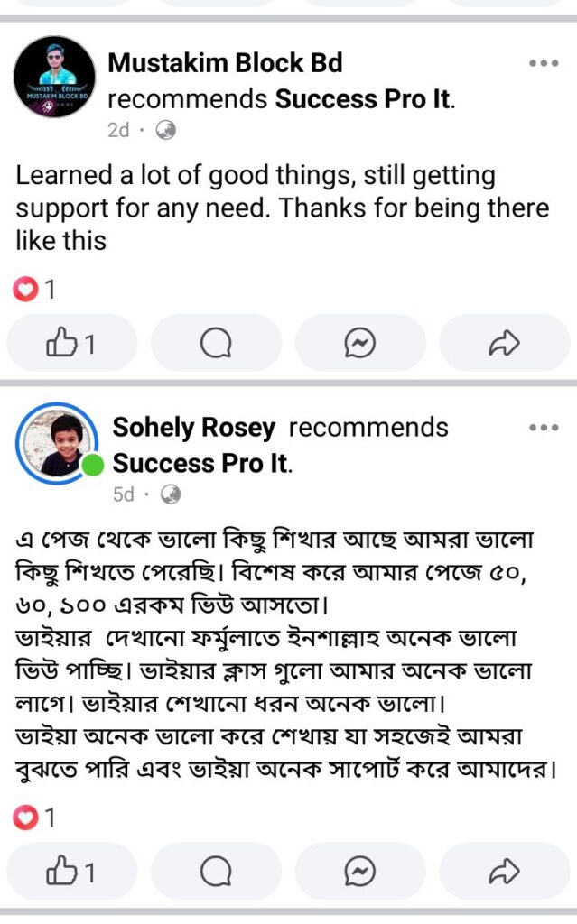Screen dimensions: 577x924
Task: Share Sohely Rosey's recommendation post
Action: point(505,871)
